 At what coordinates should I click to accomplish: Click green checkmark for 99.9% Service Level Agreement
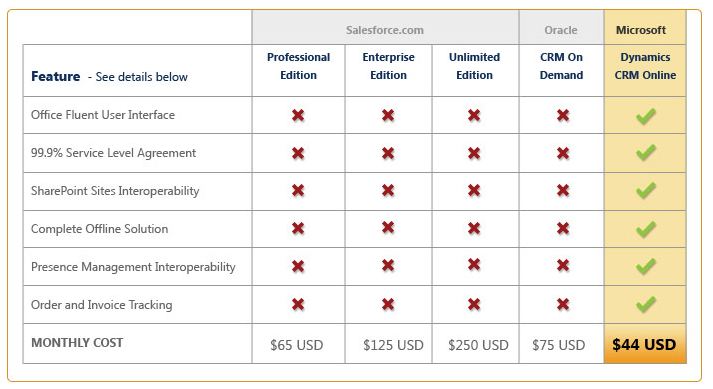[x=646, y=152]
